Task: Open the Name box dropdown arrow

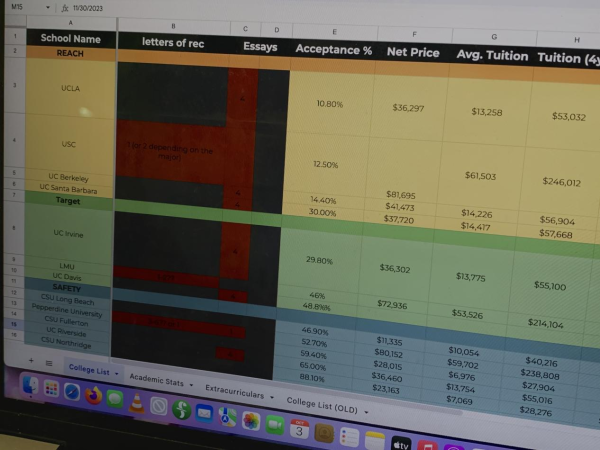Action: click(x=48, y=7)
